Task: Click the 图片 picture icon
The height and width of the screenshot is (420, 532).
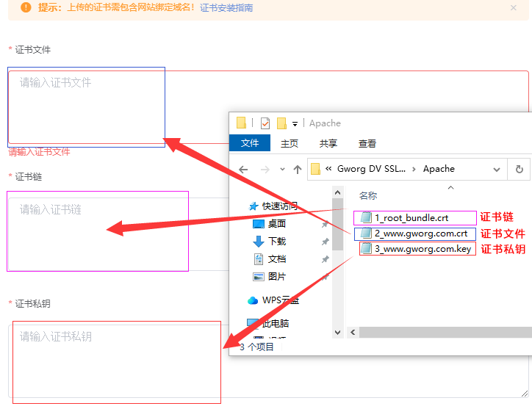Action: (259, 277)
